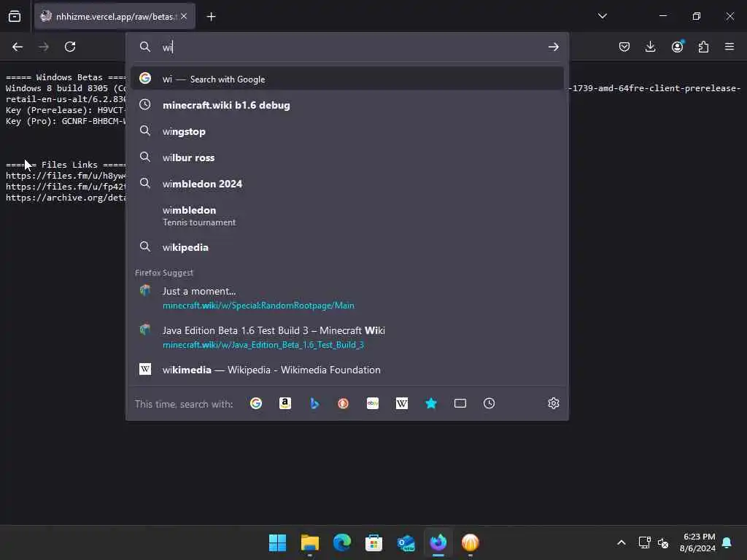Click the 'Key (Prerelease): H9VCT' line
This screenshot has width=747, height=560.
pos(66,110)
